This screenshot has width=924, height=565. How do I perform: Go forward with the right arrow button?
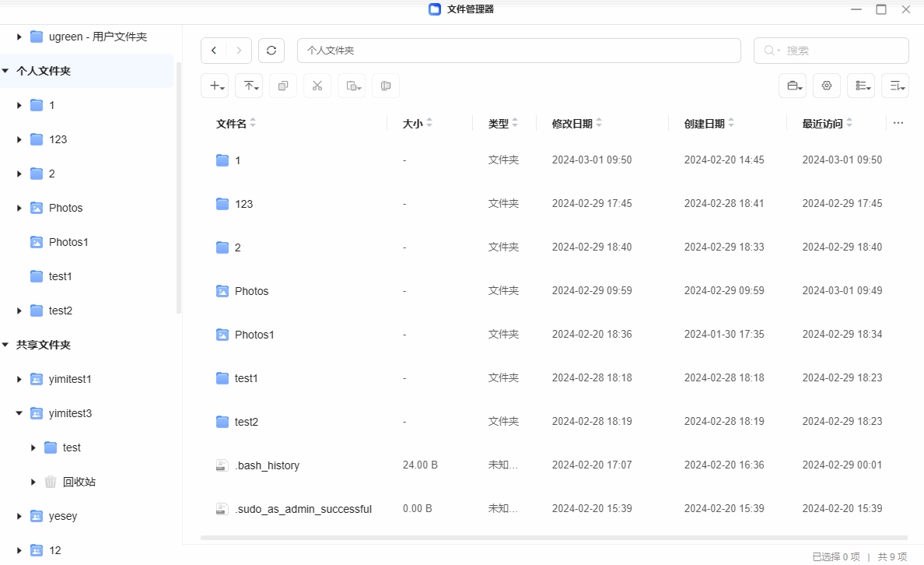tap(239, 51)
